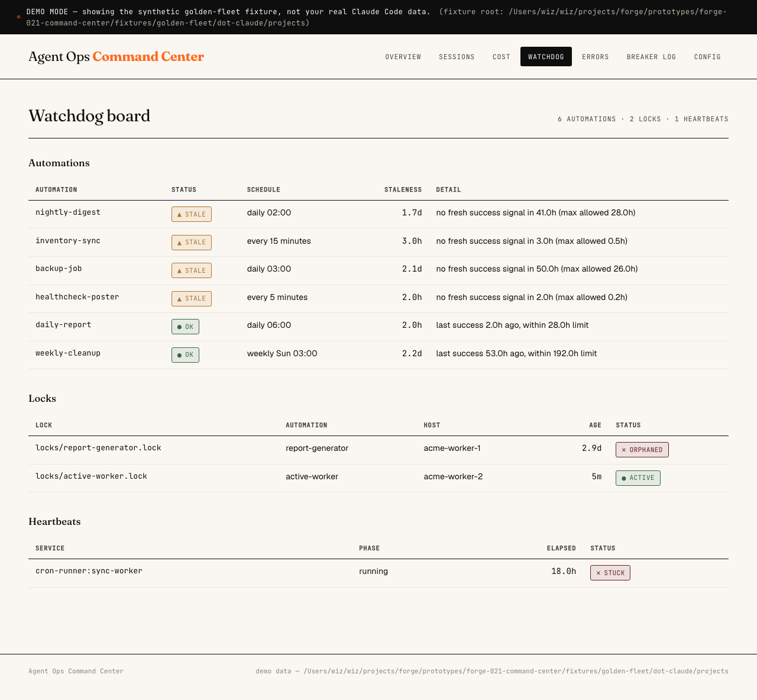The height and width of the screenshot is (700, 757).
Task: Click the OK badge for daily-report
Action: pyautogui.click(x=185, y=327)
